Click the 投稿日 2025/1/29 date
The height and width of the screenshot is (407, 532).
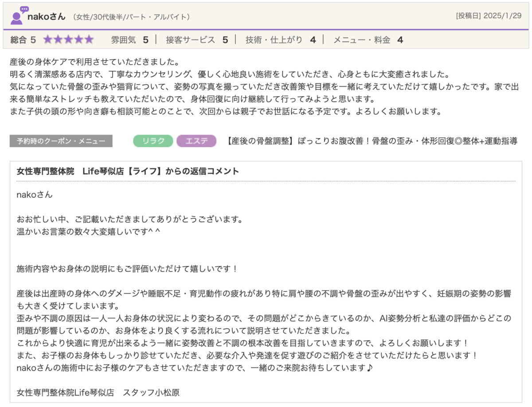coord(489,16)
